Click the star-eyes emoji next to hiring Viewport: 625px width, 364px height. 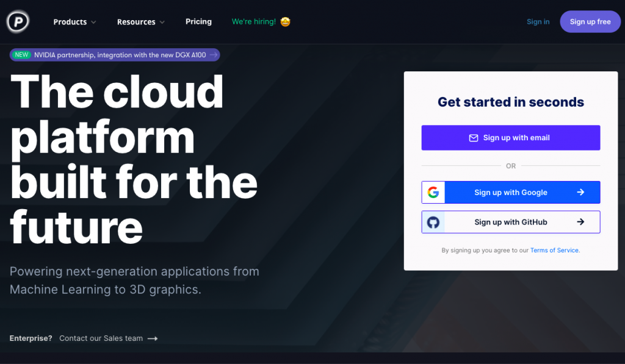[x=286, y=21]
